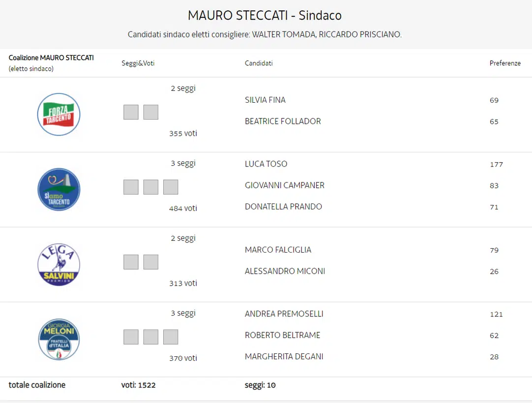The width and height of the screenshot is (532, 403).
Task: Click the Forza Tarcento party logo
Action: [59, 115]
